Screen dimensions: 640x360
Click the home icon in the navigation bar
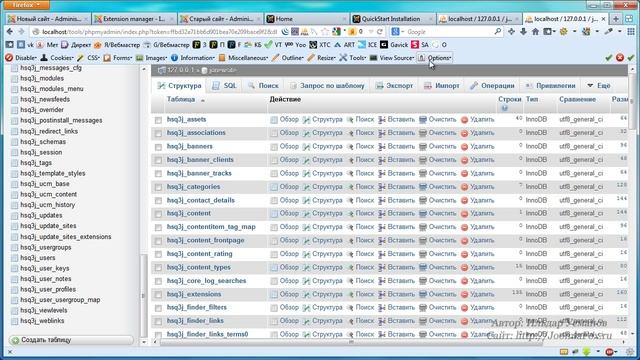[535, 31]
